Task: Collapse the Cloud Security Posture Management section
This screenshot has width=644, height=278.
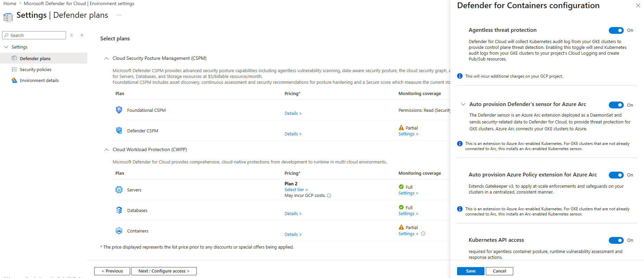Action: pos(106,58)
